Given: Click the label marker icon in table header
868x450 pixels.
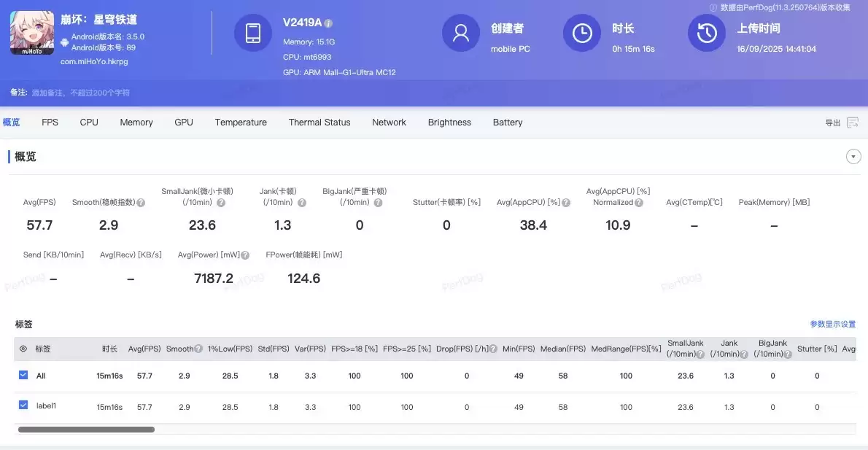Looking at the screenshot, I should tap(23, 349).
